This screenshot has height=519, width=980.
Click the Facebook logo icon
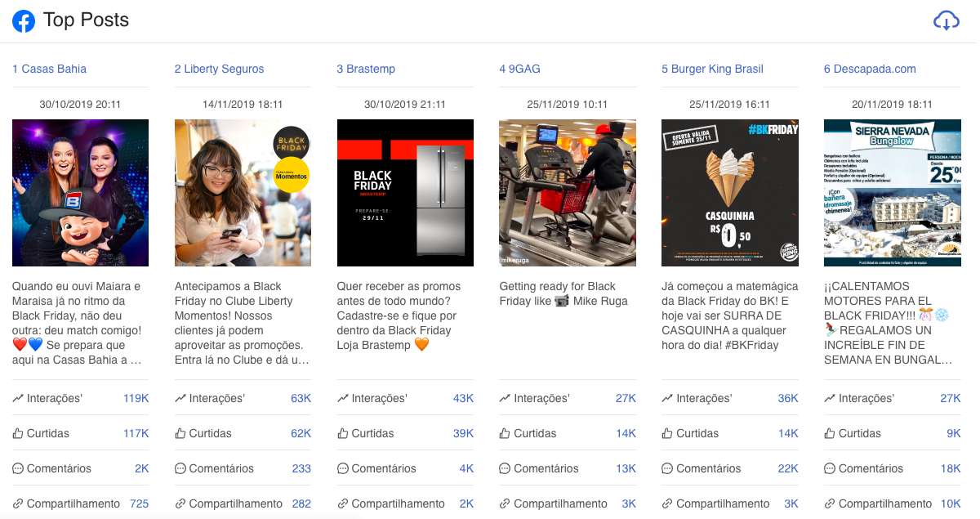pyautogui.click(x=24, y=21)
